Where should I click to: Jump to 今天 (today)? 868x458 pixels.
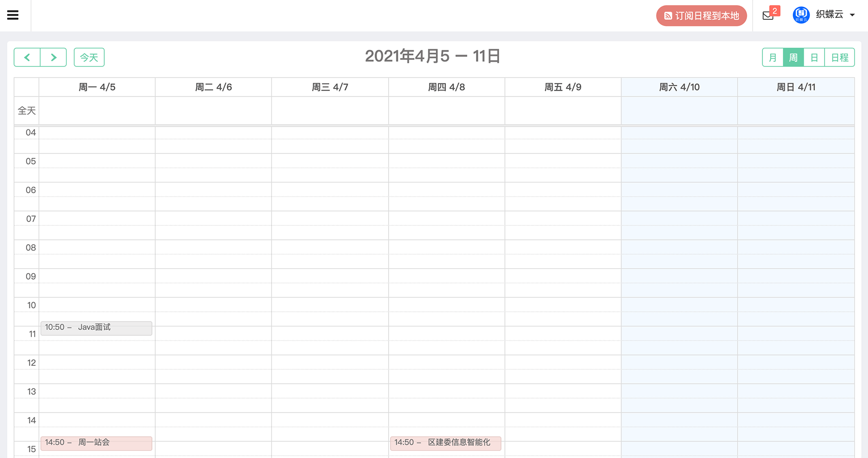tap(89, 57)
